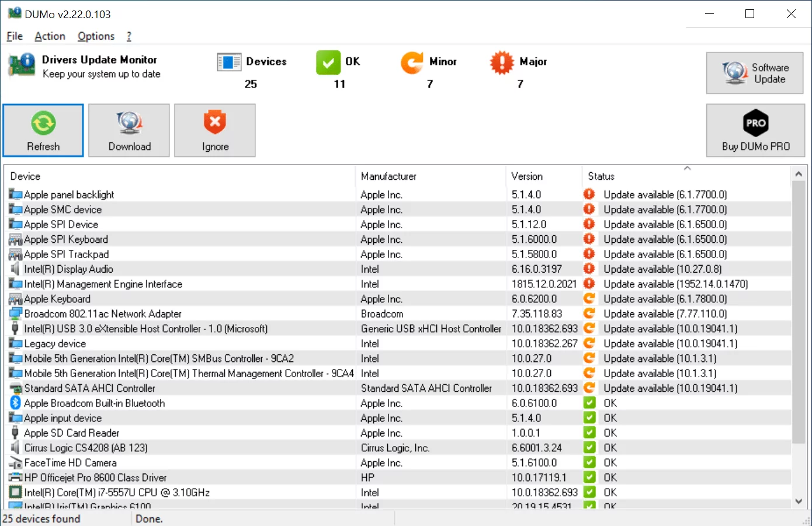Viewport: 812px width, 526px height.
Task: Click the Devices count icon
Action: coord(229,62)
